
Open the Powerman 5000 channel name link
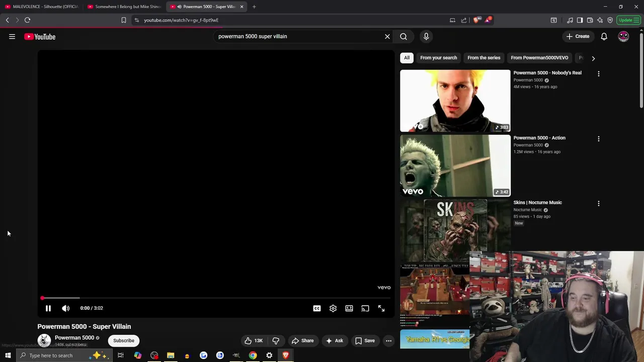click(x=74, y=337)
